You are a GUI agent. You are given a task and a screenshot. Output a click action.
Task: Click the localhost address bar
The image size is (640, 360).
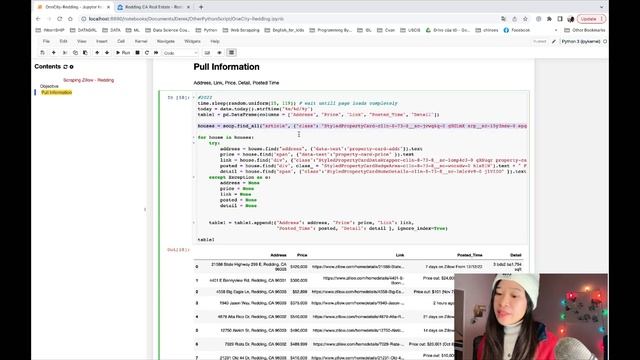pyautogui.click(x=186, y=19)
